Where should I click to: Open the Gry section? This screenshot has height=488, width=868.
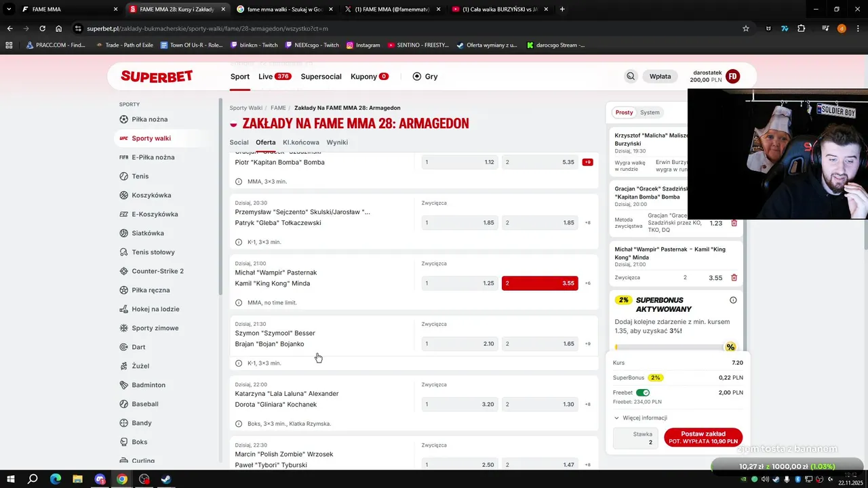coord(425,77)
